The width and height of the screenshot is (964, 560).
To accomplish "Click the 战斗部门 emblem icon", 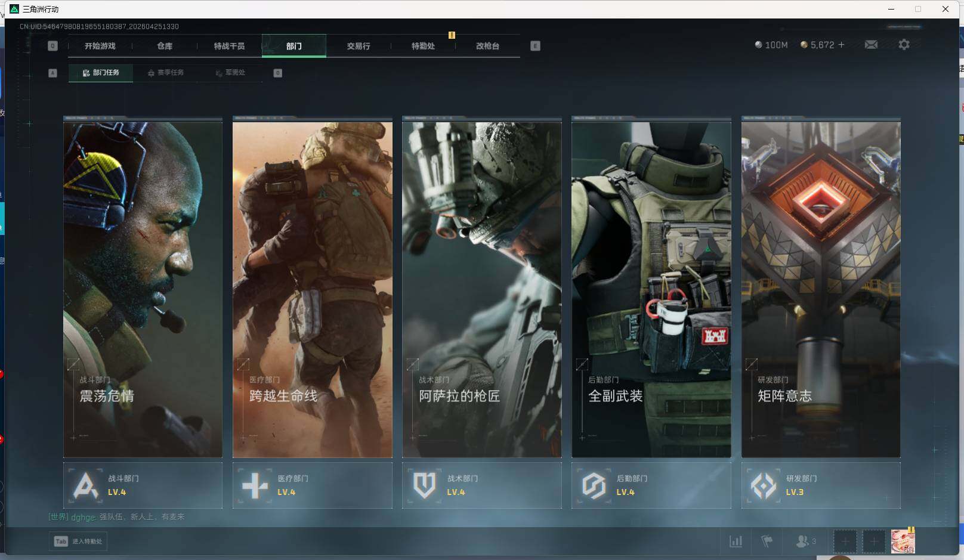I will pos(85,485).
